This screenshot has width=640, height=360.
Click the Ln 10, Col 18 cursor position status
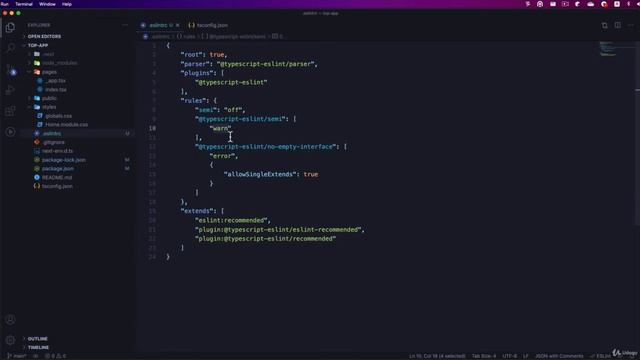tap(437, 356)
